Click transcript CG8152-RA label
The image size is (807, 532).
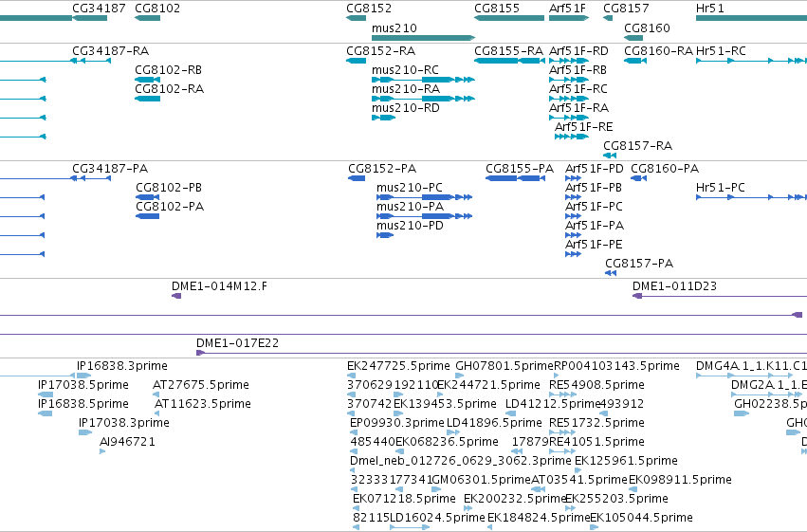click(x=381, y=51)
